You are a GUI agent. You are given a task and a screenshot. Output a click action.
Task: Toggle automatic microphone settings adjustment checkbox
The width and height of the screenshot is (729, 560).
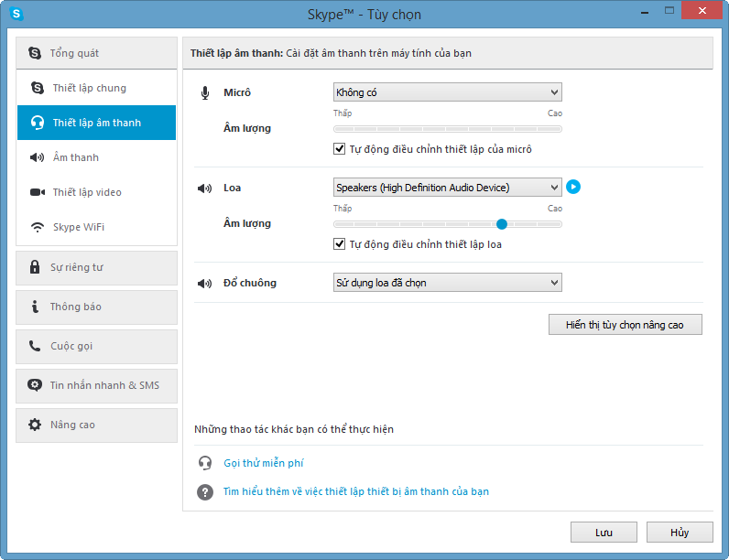coord(340,149)
